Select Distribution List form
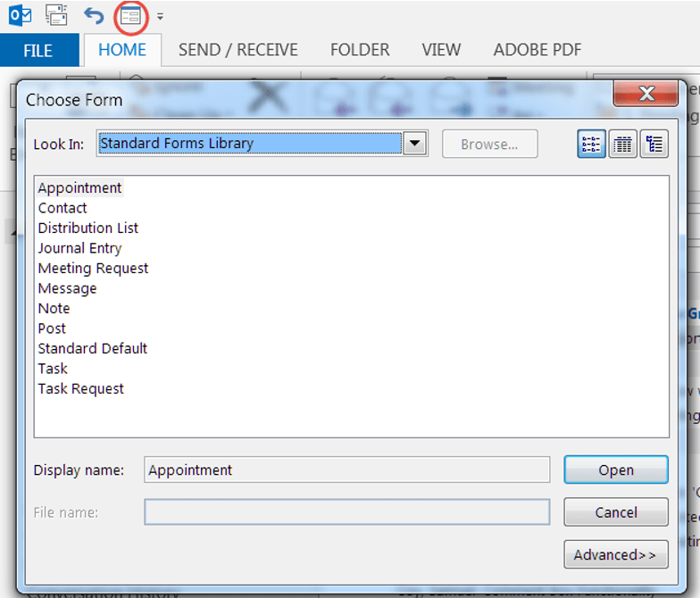The image size is (700, 598). click(87, 228)
